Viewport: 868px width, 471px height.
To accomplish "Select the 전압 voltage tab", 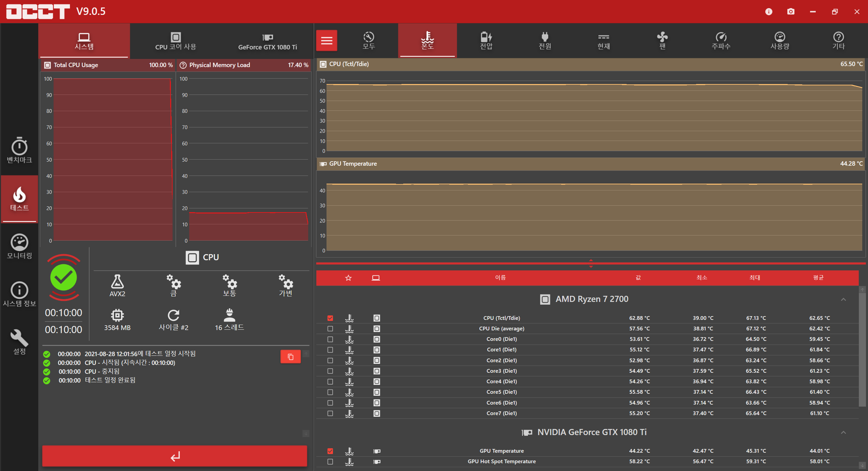I will 486,41.
